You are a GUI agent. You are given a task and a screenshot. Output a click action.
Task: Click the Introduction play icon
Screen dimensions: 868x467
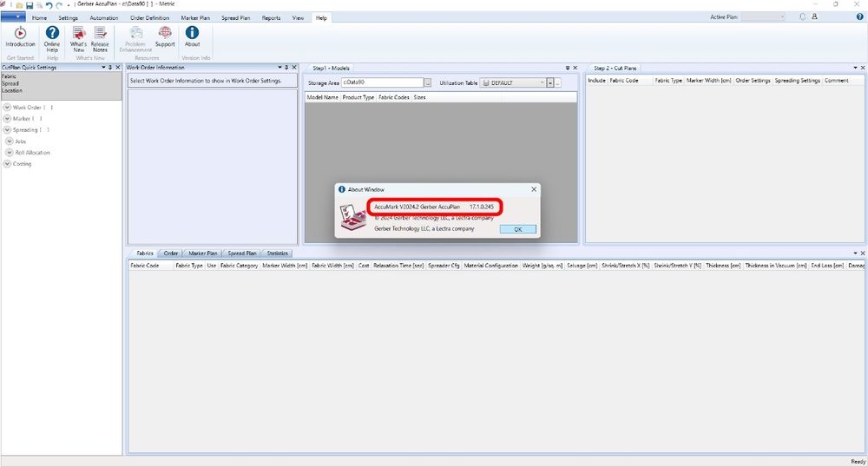[x=20, y=33]
